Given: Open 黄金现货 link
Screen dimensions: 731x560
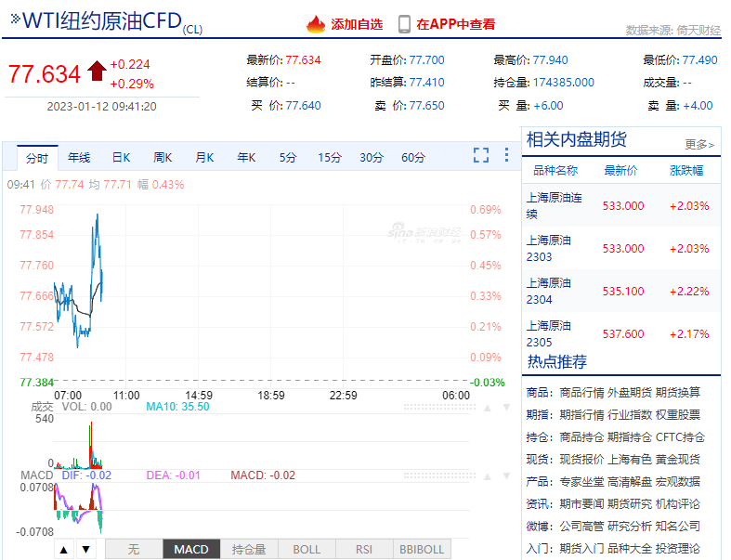Looking at the screenshot, I should (678, 460).
